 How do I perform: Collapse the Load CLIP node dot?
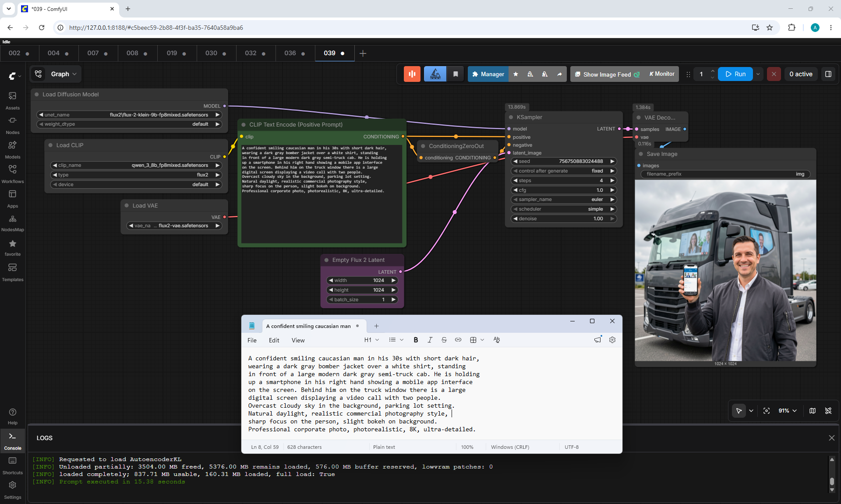coord(50,145)
